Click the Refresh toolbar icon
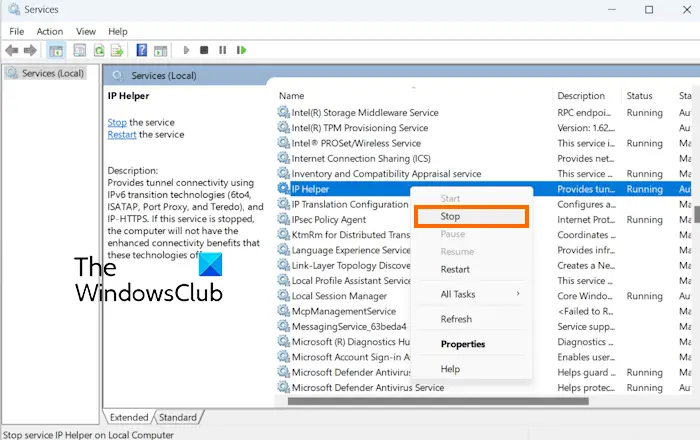 (99, 50)
